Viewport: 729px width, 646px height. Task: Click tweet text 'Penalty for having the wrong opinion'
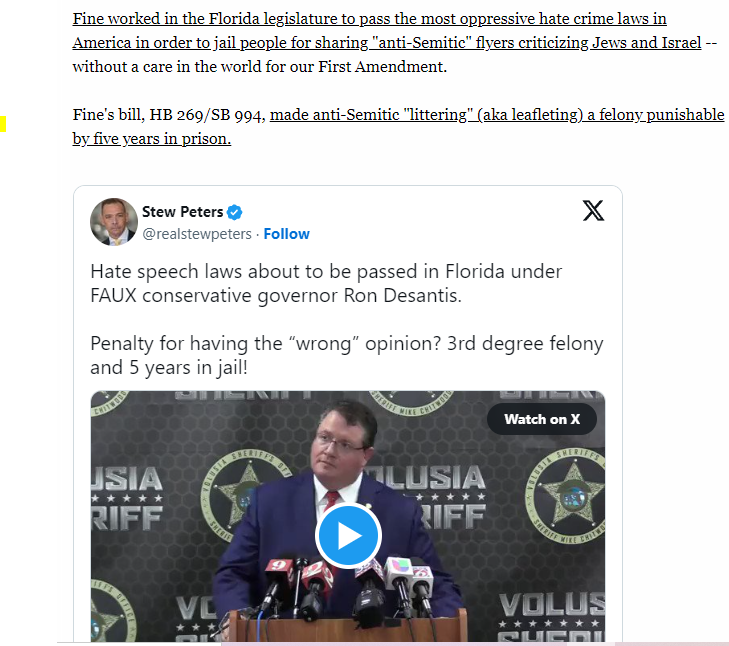[346, 355]
